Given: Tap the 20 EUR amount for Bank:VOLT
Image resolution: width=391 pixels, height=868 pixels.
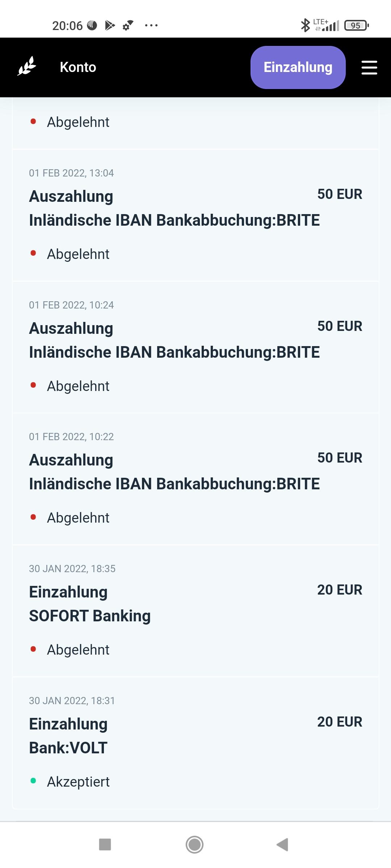Looking at the screenshot, I should [x=339, y=722].
